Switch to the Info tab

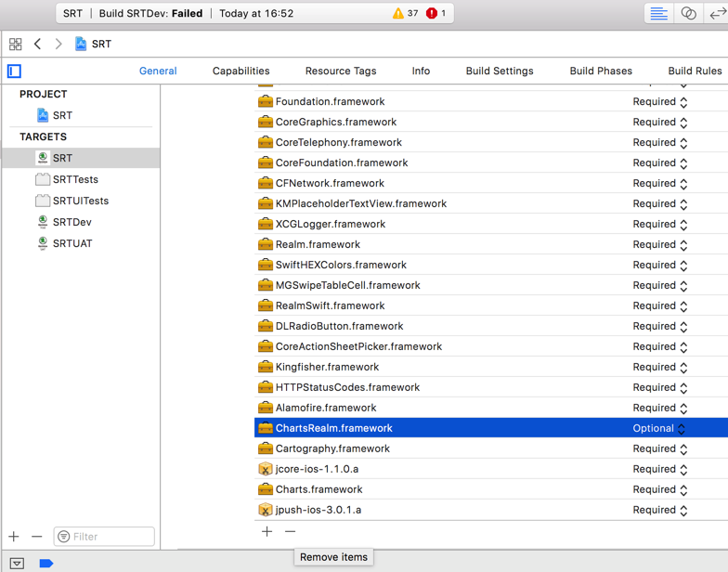click(421, 71)
